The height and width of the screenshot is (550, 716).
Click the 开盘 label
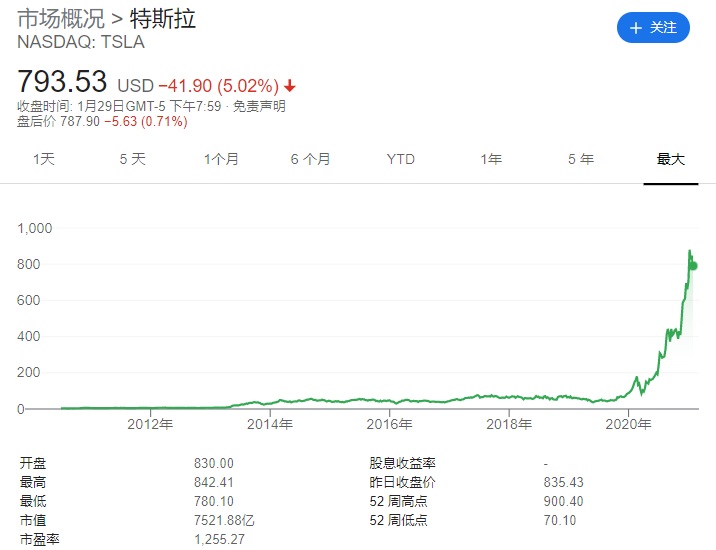[33, 463]
